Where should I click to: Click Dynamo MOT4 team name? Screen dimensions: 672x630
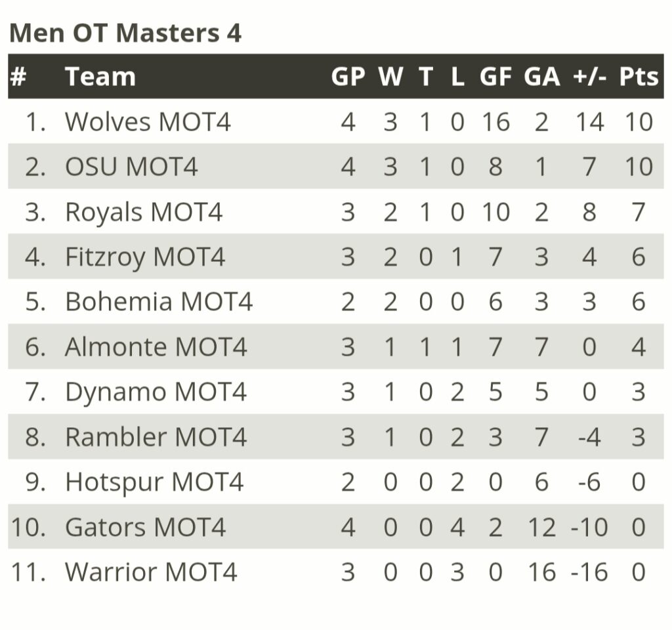click(x=156, y=392)
